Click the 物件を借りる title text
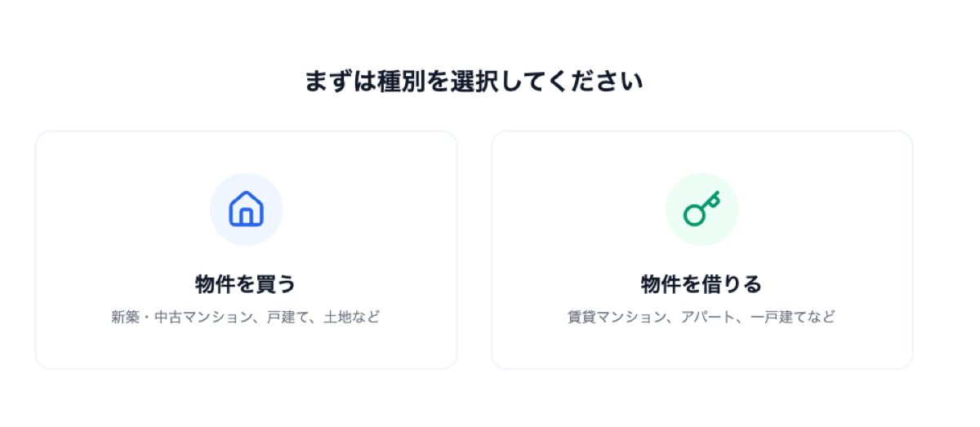Image resolution: width=980 pixels, height=427 pixels. click(x=701, y=284)
